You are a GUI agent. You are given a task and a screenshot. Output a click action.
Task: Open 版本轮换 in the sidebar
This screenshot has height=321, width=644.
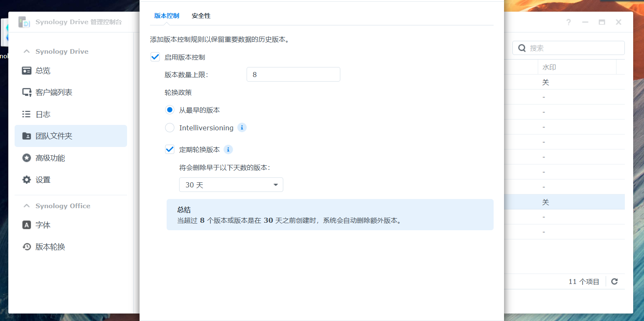71,247
